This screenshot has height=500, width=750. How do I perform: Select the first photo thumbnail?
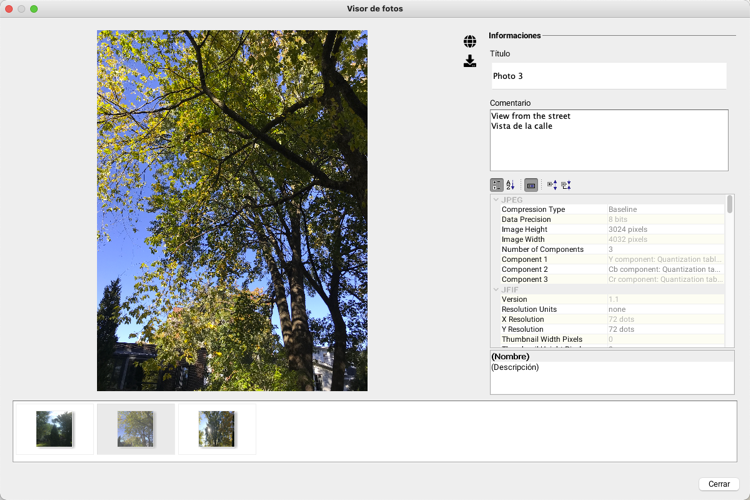[54, 429]
